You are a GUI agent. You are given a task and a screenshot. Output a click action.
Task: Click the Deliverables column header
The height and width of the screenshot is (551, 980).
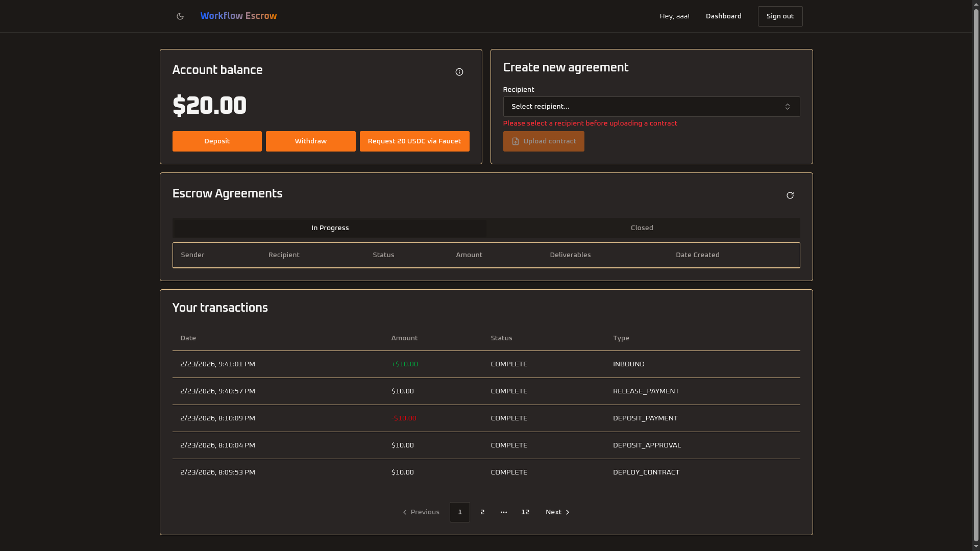click(570, 255)
